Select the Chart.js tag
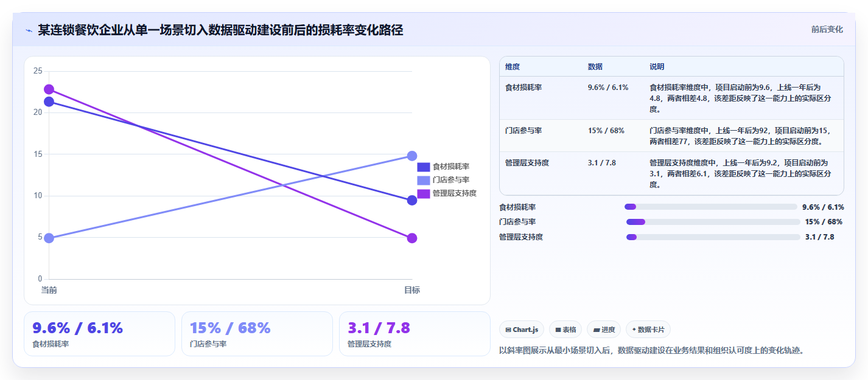The image size is (868, 380). click(x=522, y=330)
